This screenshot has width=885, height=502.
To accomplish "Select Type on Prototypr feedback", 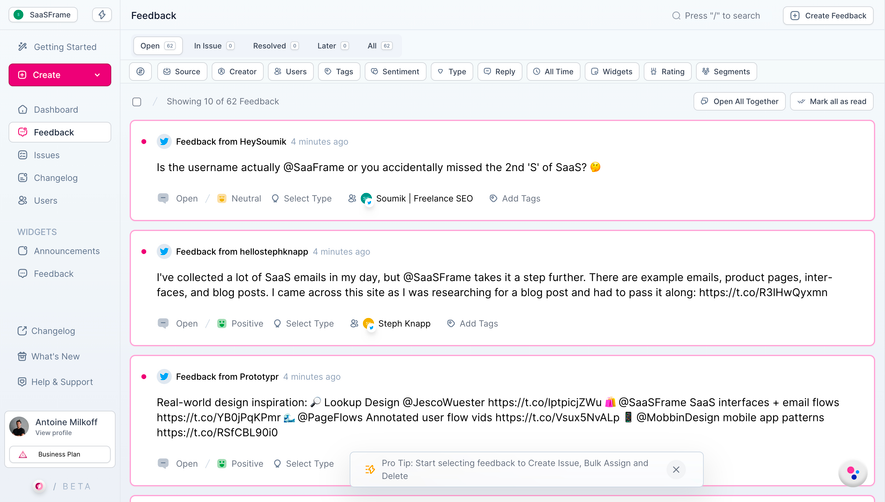I will click(304, 464).
